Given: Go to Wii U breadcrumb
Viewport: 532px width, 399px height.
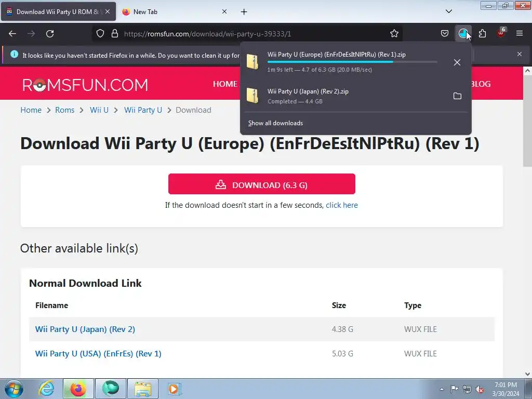Looking at the screenshot, I should tap(99, 110).
